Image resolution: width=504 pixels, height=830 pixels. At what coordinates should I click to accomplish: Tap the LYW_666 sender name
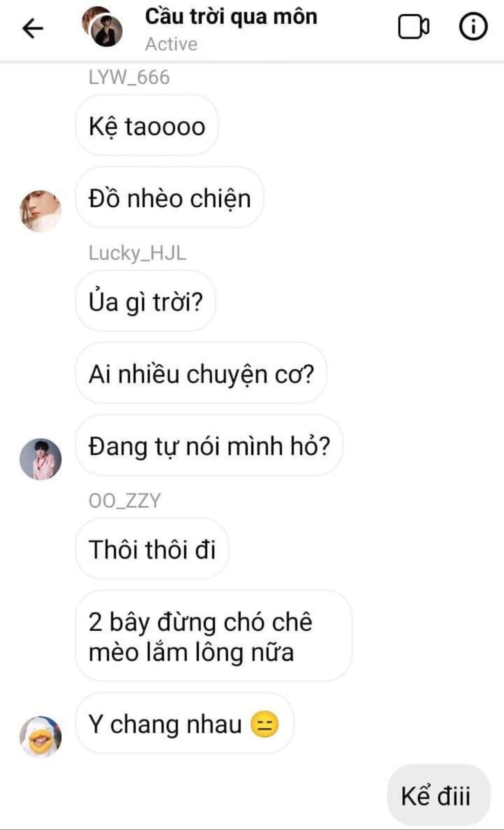click(x=129, y=77)
